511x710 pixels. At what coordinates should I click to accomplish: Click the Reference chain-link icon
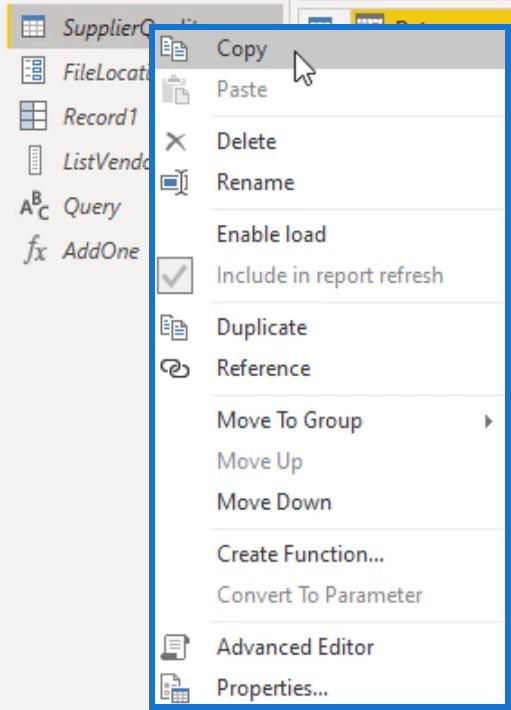175,369
